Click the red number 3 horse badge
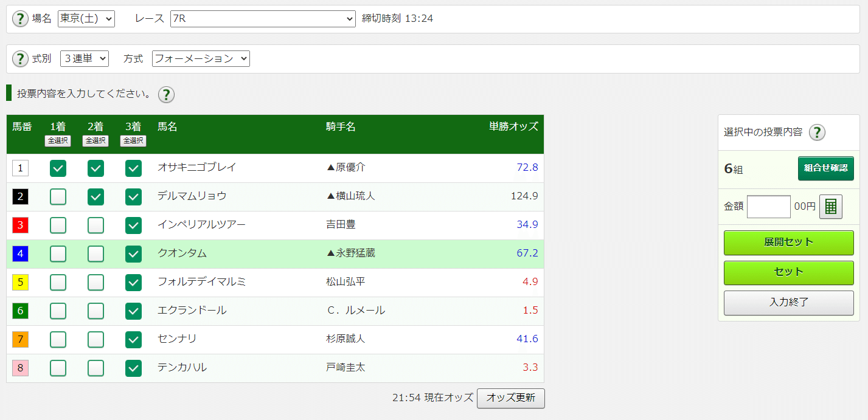868x420 pixels. pyautogui.click(x=20, y=225)
